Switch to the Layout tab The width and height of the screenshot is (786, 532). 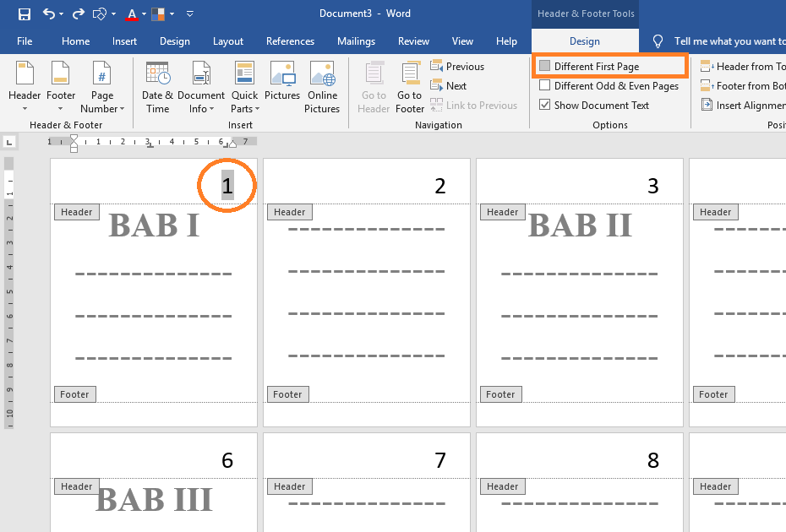(x=228, y=41)
